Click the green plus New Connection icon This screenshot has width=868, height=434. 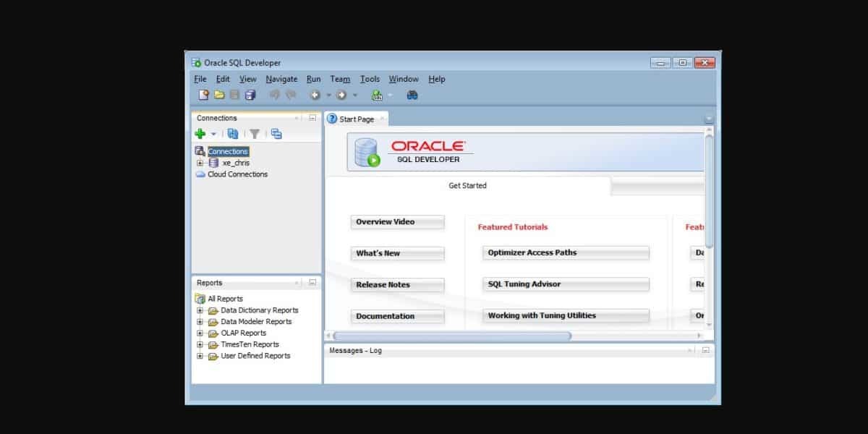tap(200, 134)
